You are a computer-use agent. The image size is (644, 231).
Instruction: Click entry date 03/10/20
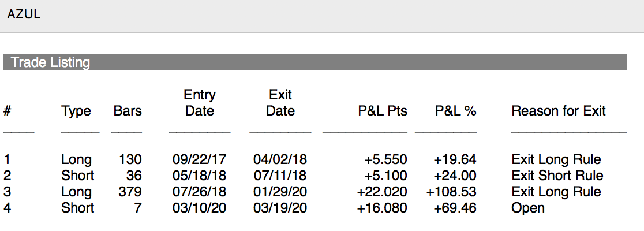coord(199,208)
